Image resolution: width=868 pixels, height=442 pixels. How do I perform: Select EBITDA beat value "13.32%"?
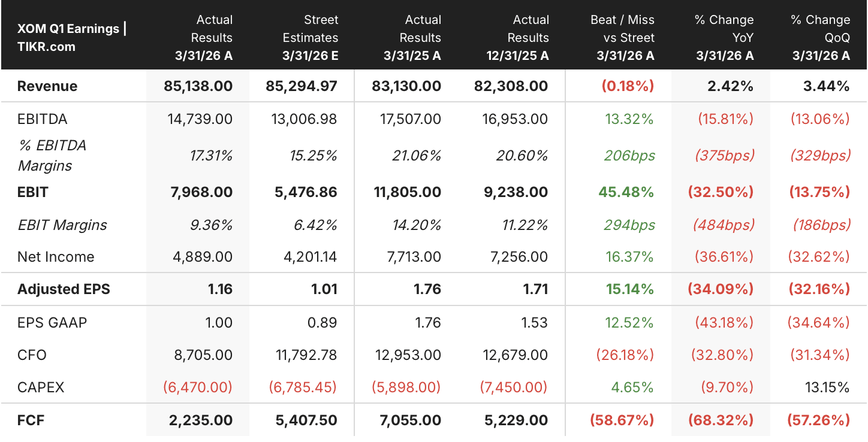(x=629, y=119)
